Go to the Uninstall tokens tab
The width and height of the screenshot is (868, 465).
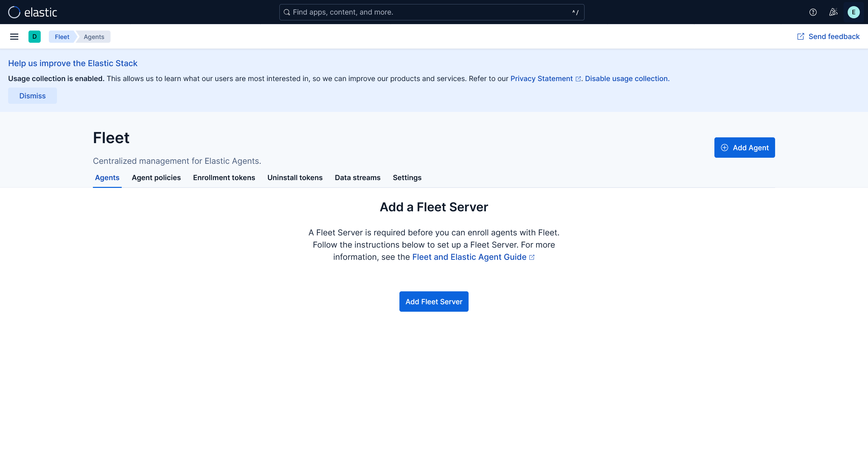pos(295,178)
